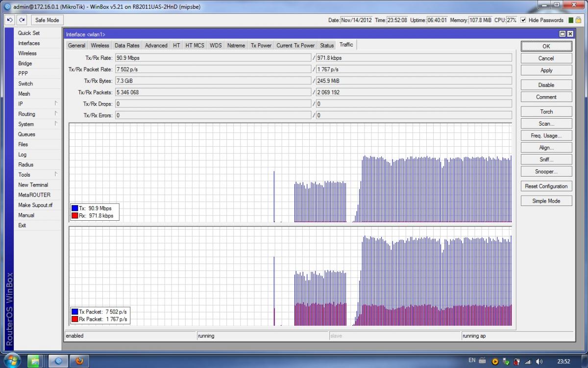Click the volume speaker tray icon
588x368 pixels.
point(539,361)
